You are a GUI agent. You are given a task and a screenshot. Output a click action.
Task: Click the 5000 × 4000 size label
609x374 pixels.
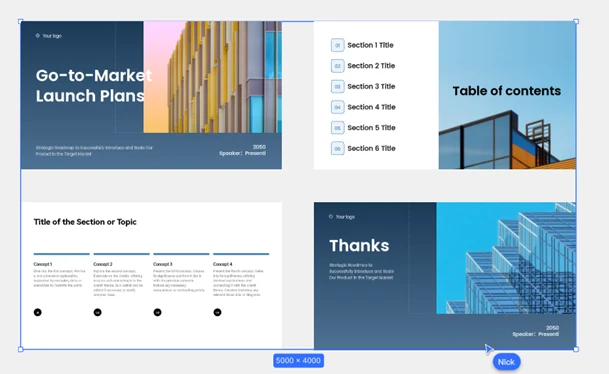298,360
